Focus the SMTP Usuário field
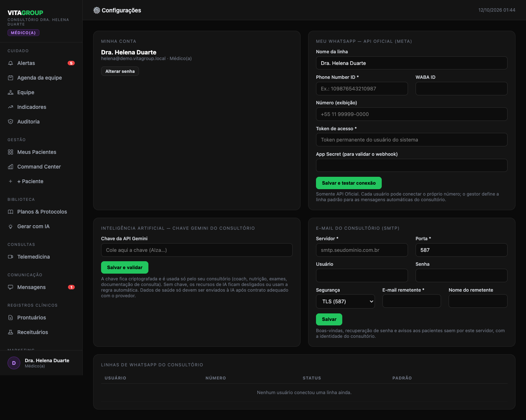This screenshot has width=526, height=420. (362, 275)
